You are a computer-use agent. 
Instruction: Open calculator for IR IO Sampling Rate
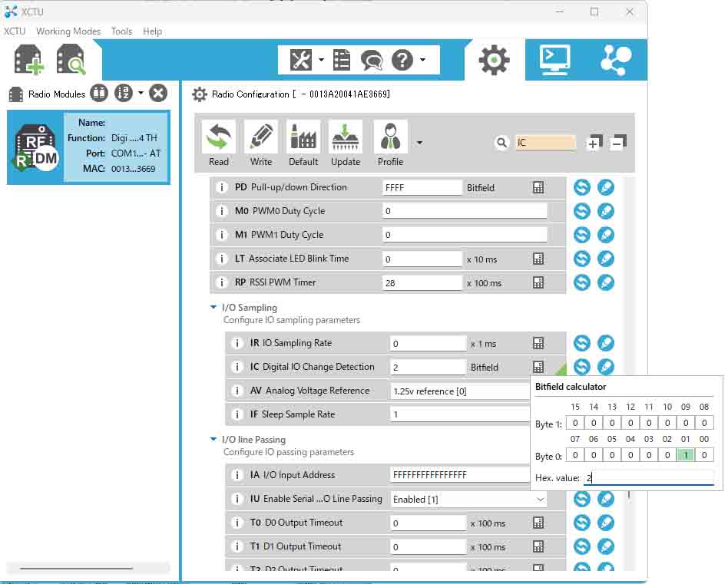click(x=538, y=343)
